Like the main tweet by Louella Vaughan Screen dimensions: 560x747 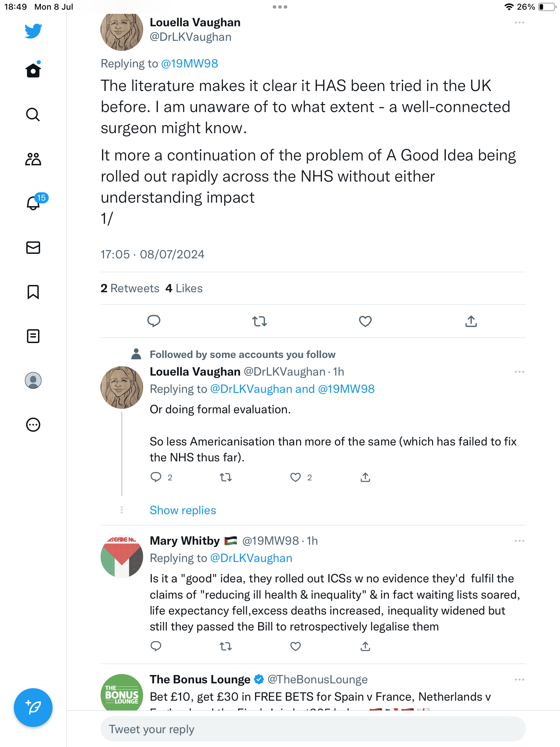click(x=365, y=321)
